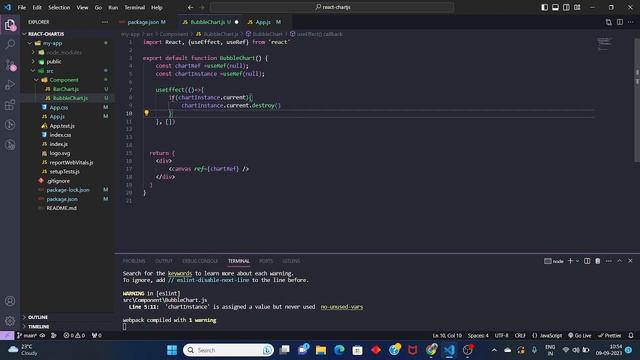Open editor More Actions ellipsis

point(631,22)
